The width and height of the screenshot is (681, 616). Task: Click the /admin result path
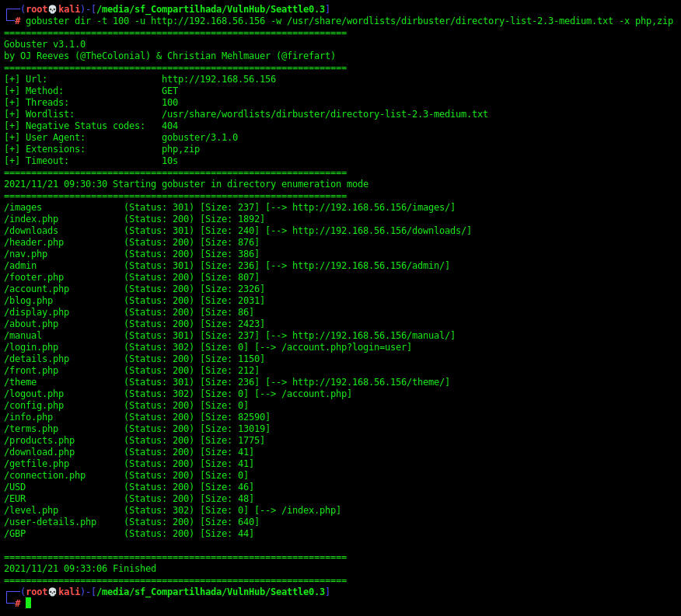tap(20, 265)
